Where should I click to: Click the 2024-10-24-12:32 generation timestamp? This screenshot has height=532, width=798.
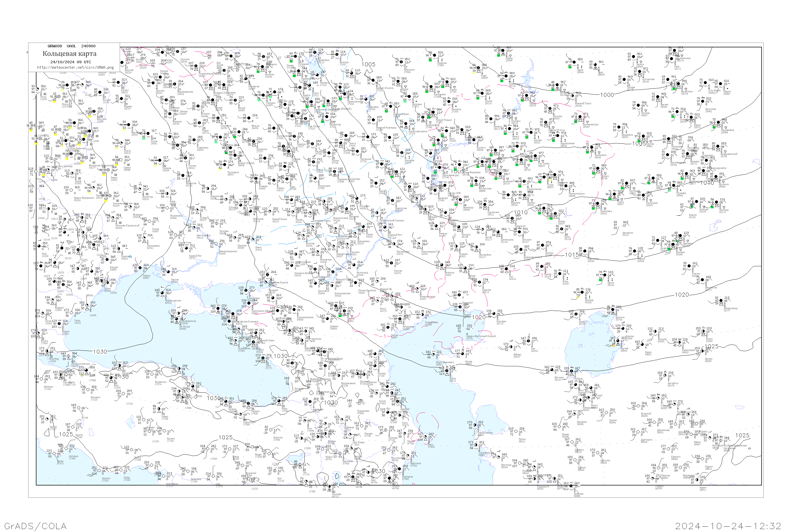pos(728,526)
